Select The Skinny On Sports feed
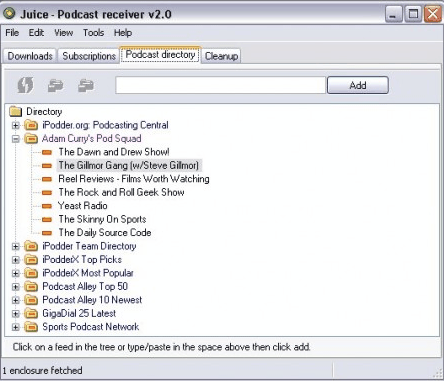Screen dimensions: 444x381 [x=102, y=219]
